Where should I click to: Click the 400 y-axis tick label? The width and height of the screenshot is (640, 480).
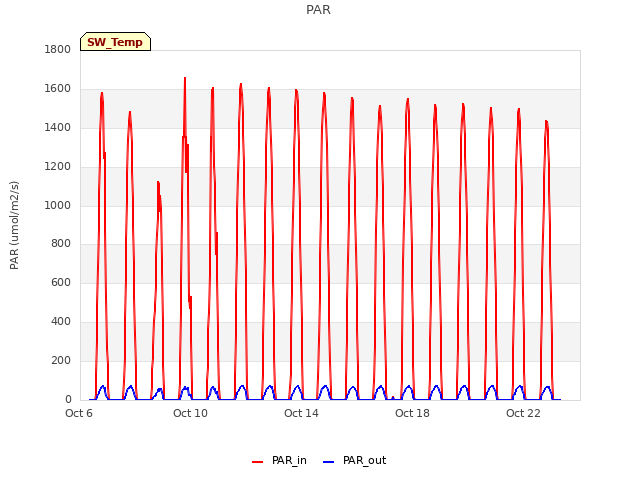pyautogui.click(x=61, y=322)
